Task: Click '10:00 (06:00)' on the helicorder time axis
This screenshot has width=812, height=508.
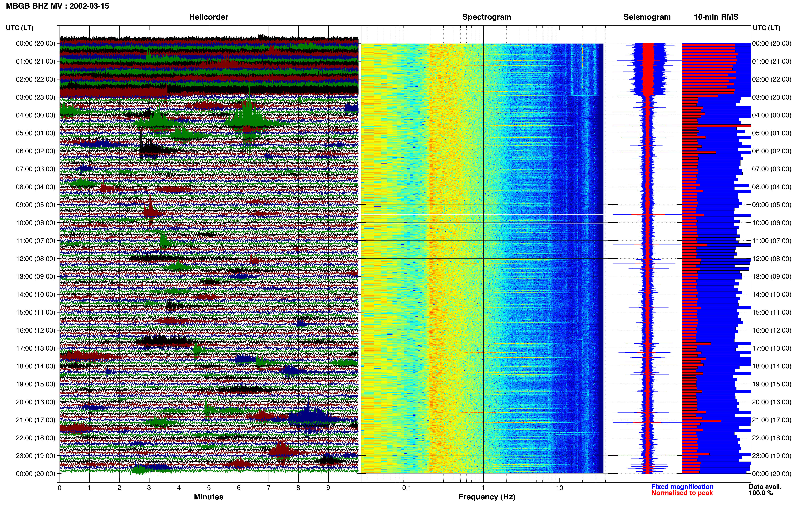Action: tap(36, 223)
